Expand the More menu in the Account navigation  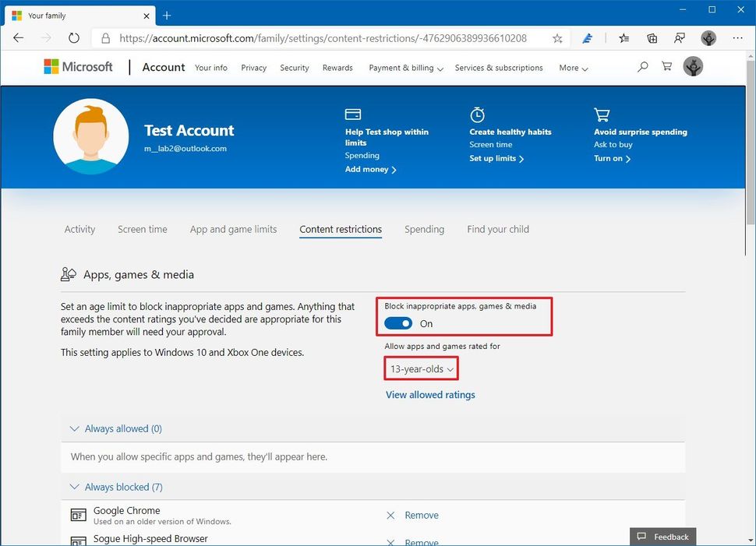[x=573, y=69]
